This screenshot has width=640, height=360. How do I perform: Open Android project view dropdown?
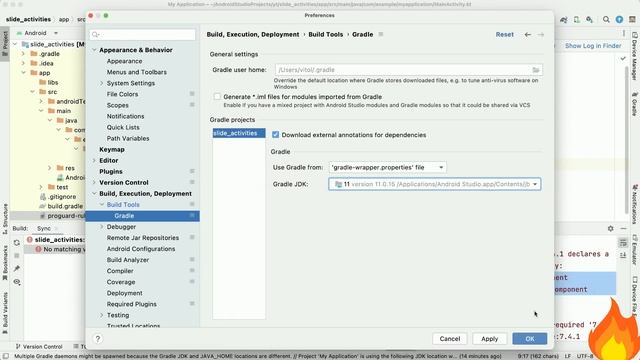click(38, 33)
